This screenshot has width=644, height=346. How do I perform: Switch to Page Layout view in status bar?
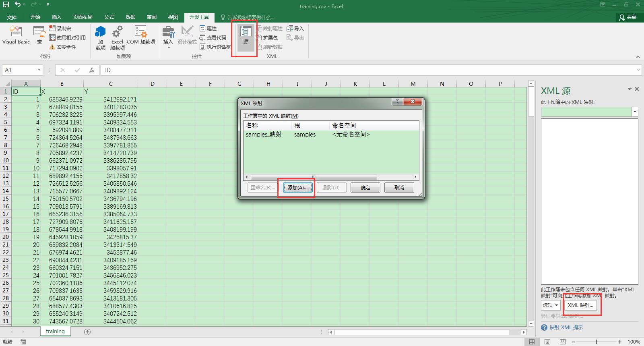(x=547, y=342)
